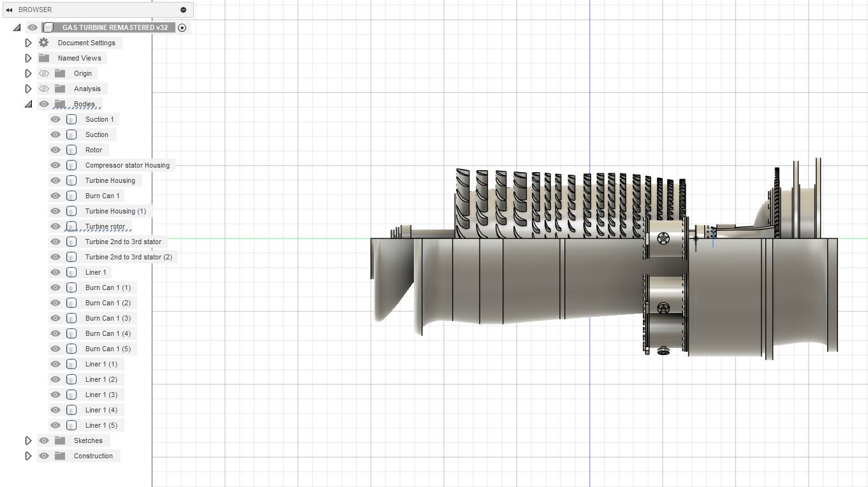Hide the Rotor body
Viewport: 868px width, 487px height.
tap(55, 150)
